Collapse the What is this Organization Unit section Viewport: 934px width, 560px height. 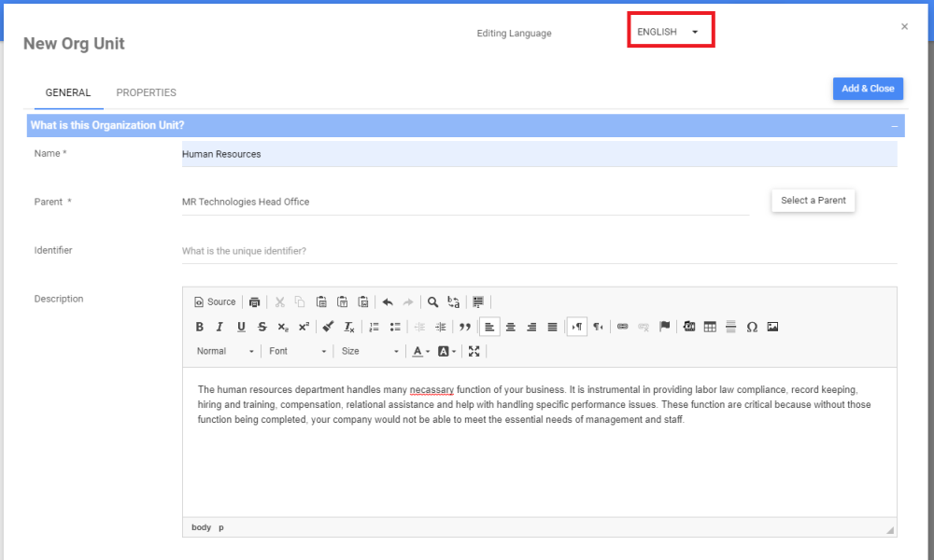click(894, 126)
